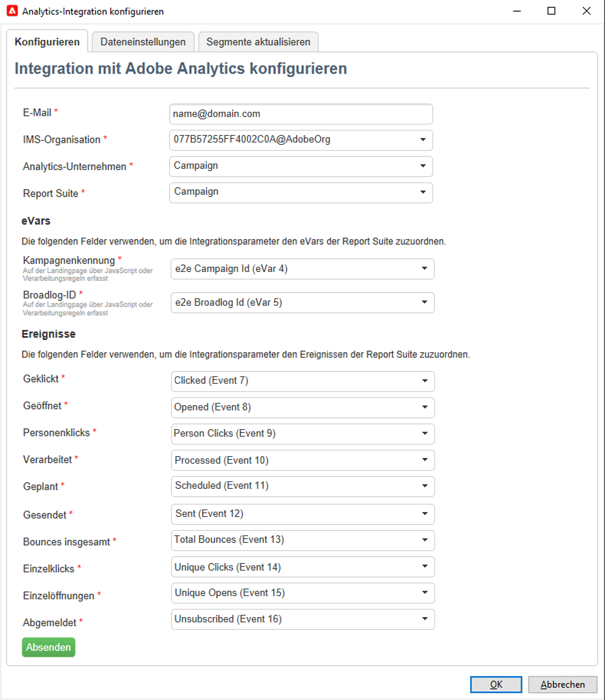Open the Segmente aktualisieren tab
The image size is (605, 700).
coord(258,42)
